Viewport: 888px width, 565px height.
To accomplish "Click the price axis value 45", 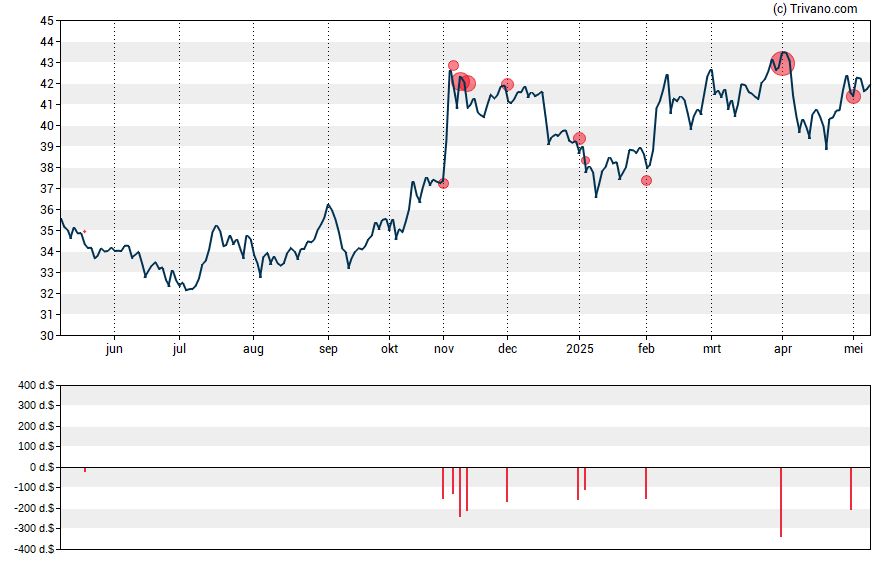I will point(47,21).
